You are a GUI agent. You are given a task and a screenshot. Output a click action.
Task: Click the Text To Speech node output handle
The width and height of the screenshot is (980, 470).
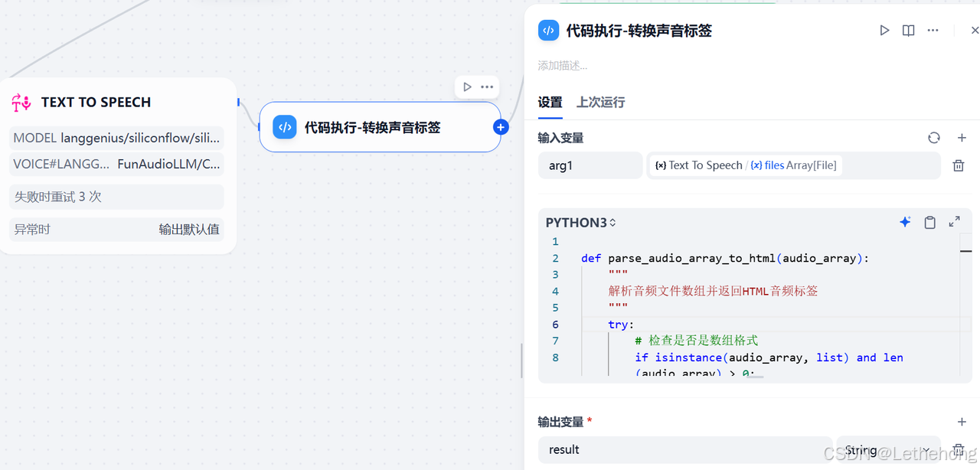point(238,102)
